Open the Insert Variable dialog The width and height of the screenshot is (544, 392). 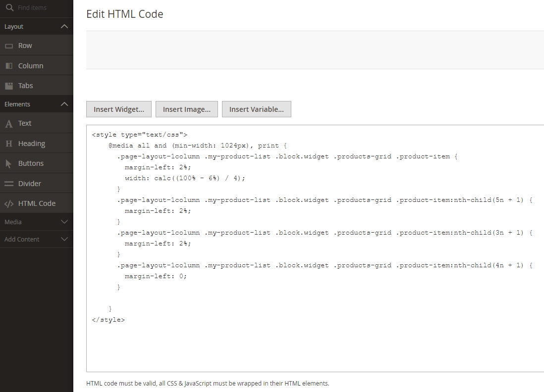[x=256, y=109]
